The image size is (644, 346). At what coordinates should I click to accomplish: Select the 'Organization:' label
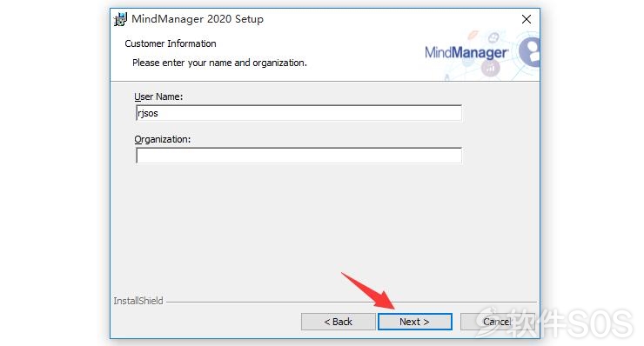(162, 139)
